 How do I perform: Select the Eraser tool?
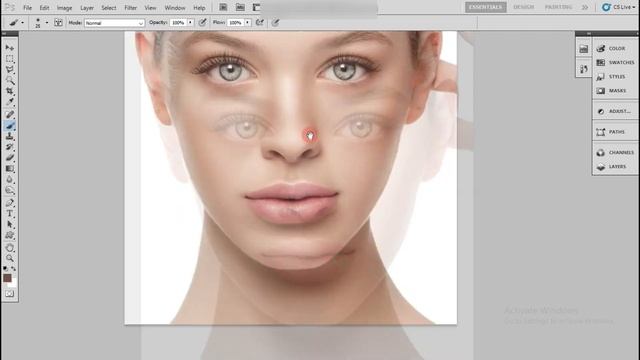pos(10,158)
